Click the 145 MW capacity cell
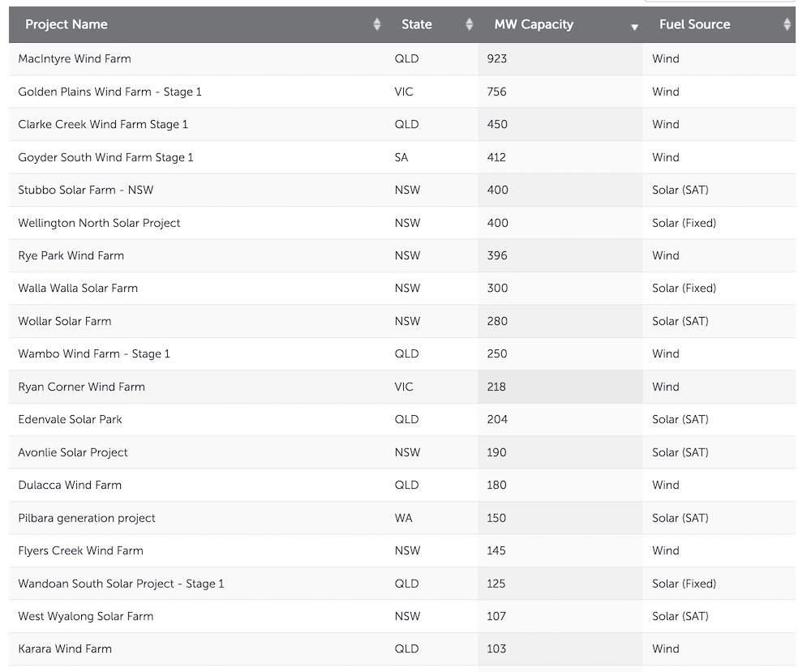This screenshot has height=672, width=811. coord(560,551)
